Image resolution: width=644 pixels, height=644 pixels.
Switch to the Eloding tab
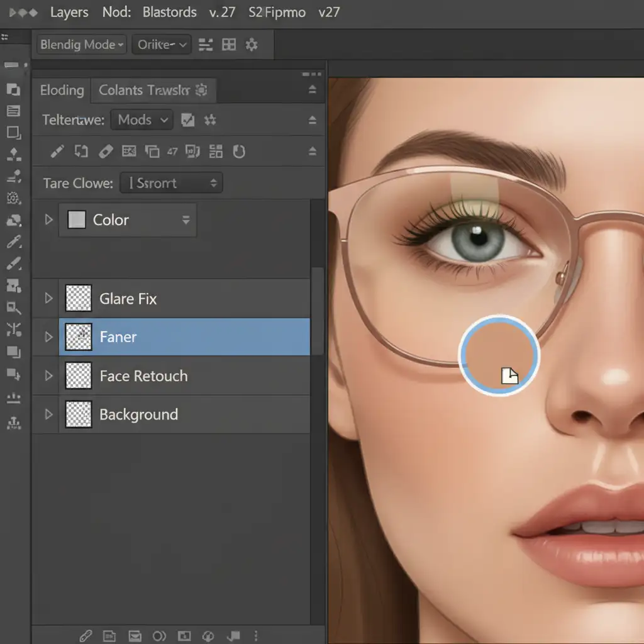click(x=62, y=91)
